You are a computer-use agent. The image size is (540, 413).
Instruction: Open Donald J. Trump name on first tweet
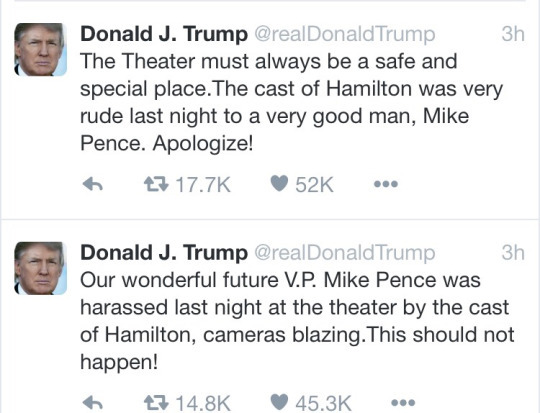164,34
